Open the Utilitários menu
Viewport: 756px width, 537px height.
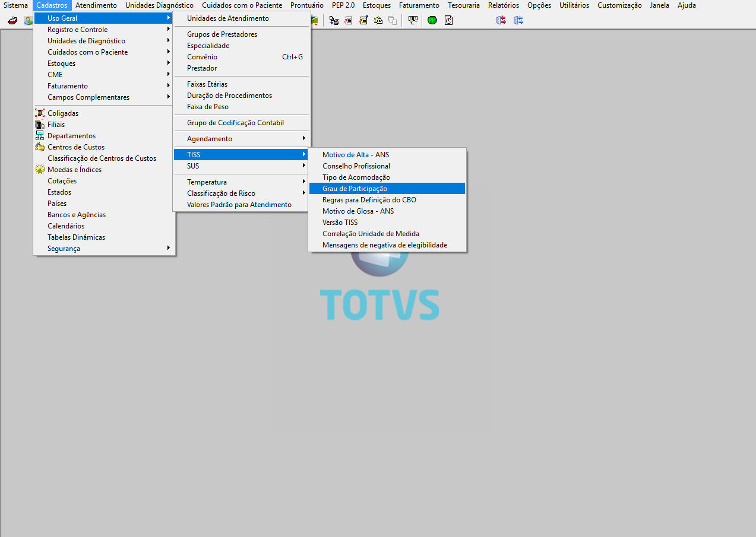tap(574, 5)
